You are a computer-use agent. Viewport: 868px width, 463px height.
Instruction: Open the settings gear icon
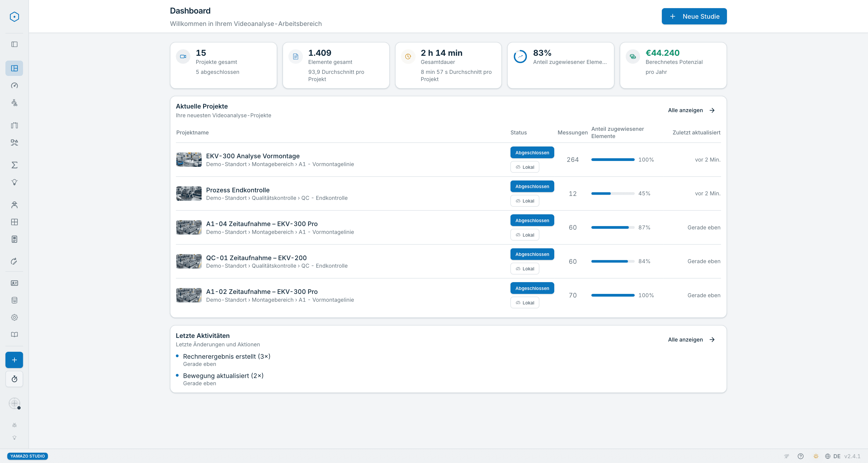[14, 317]
